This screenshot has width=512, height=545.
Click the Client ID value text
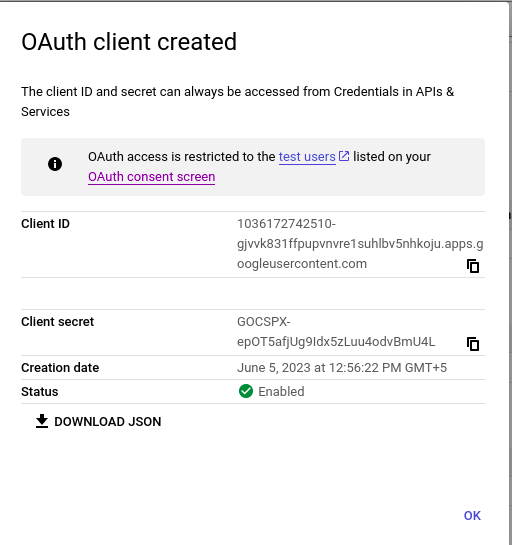coord(360,244)
